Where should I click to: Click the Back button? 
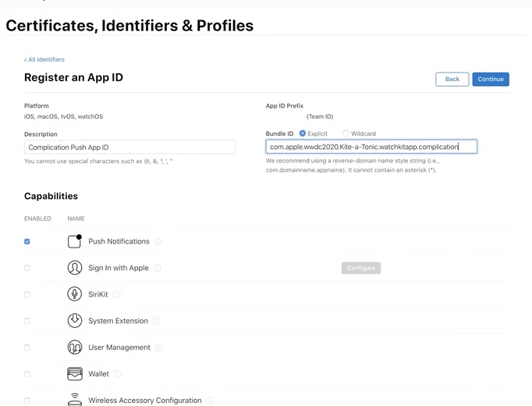452,79
